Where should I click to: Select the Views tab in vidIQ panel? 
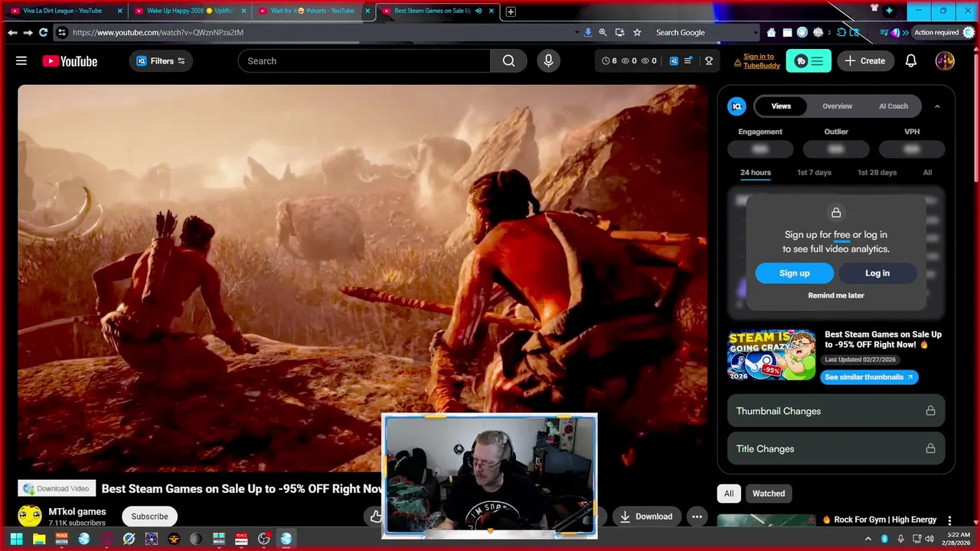pos(781,106)
